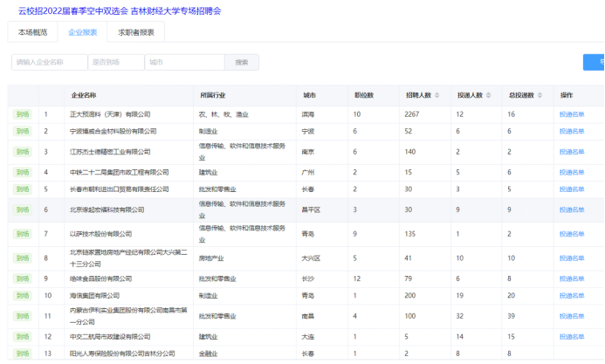Switch to the 求职者报表 tab
605x364 pixels.
[136, 32]
